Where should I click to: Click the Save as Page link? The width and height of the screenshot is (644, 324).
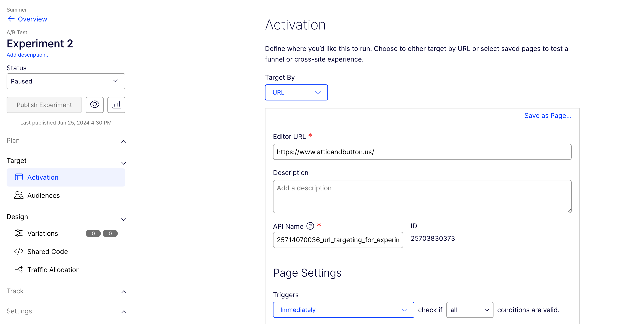click(x=547, y=116)
